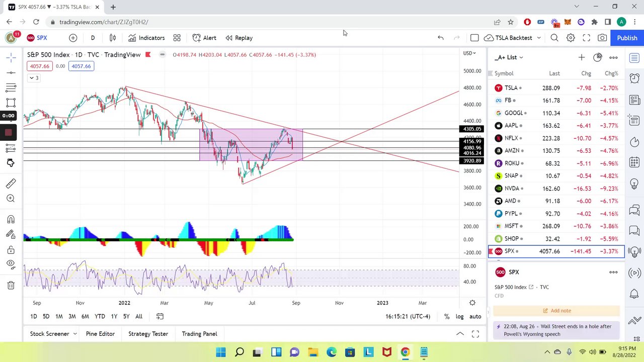Open the news panel icon
Viewport: 644px width, 362px height.
pyautogui.click(x=634, y=99)
